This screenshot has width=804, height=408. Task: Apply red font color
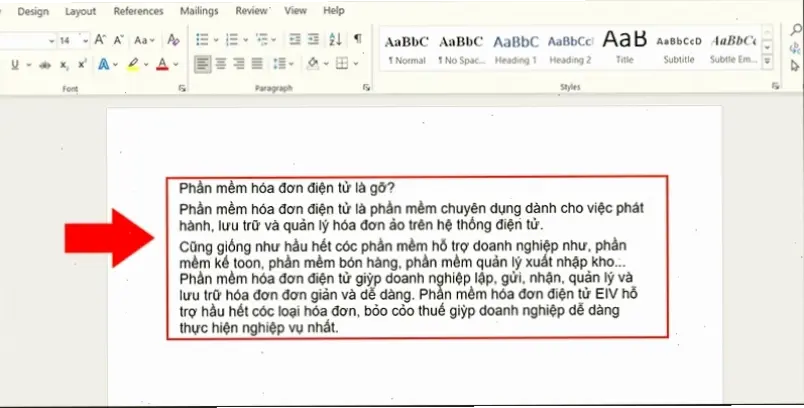162,65
